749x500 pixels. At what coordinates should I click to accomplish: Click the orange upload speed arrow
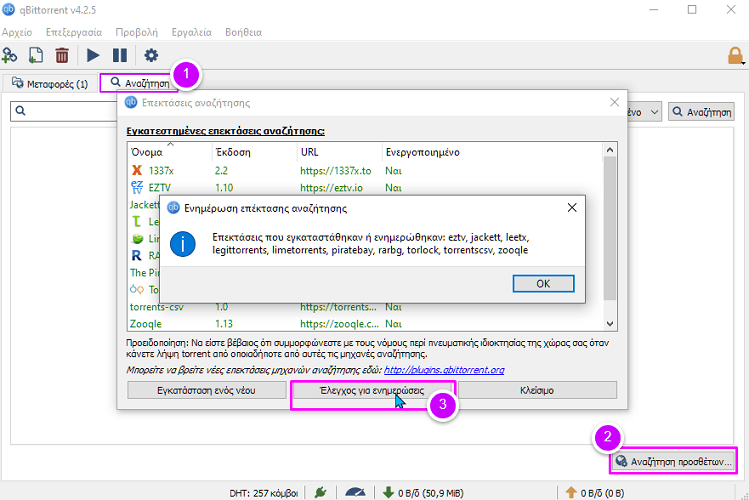point(571,492)
